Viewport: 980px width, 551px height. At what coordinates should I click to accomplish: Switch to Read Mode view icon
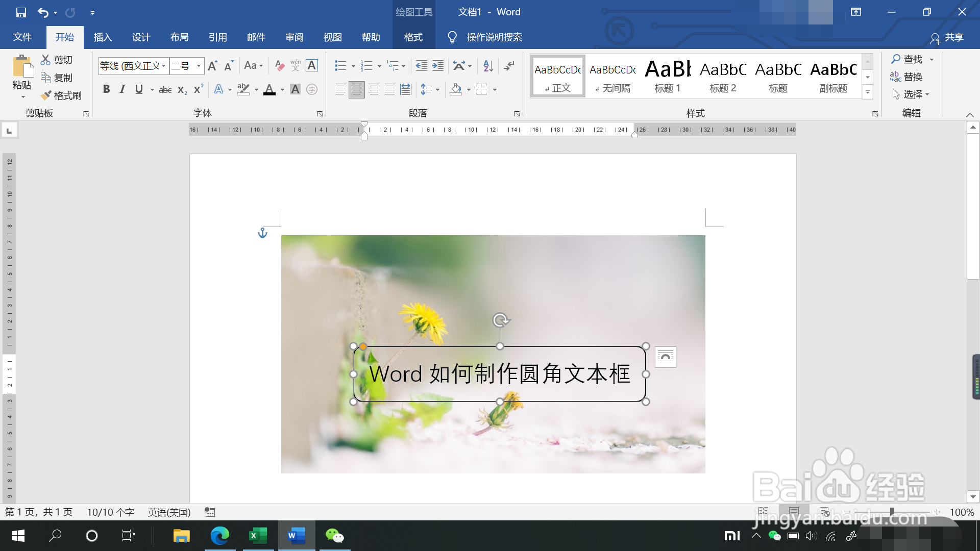pyautogui.click(x=763, y=512)
